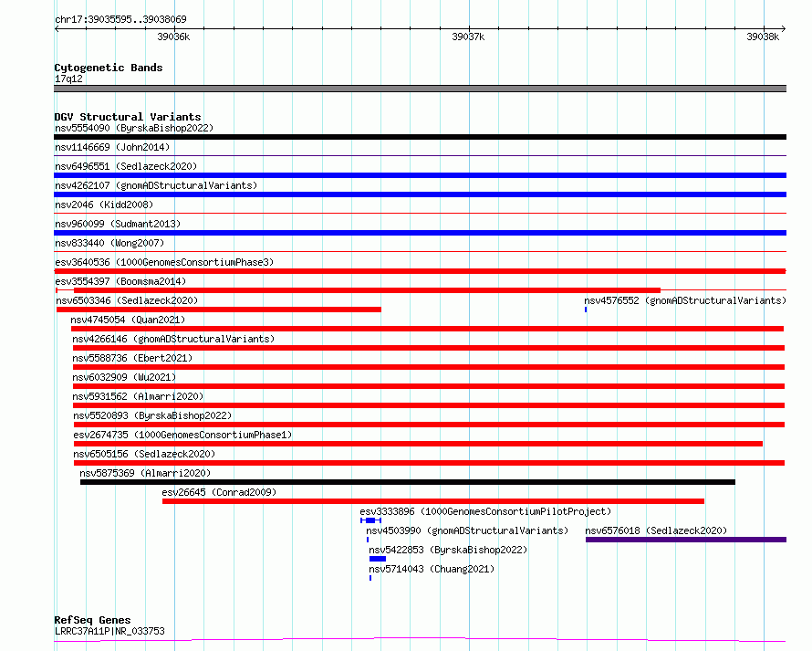Open variant nsv5875369 (Almarri2020) label
This screenshot has width=812, height=651.
[145, 473]
